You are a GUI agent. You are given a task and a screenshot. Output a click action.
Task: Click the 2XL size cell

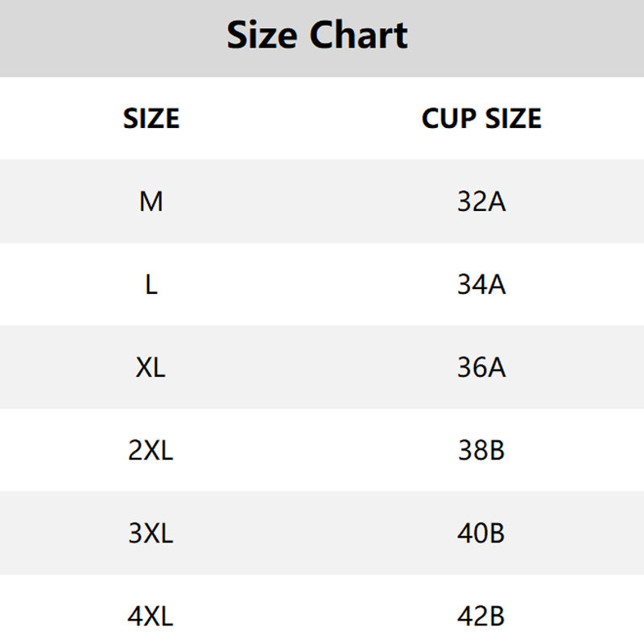tap(151, 450)
